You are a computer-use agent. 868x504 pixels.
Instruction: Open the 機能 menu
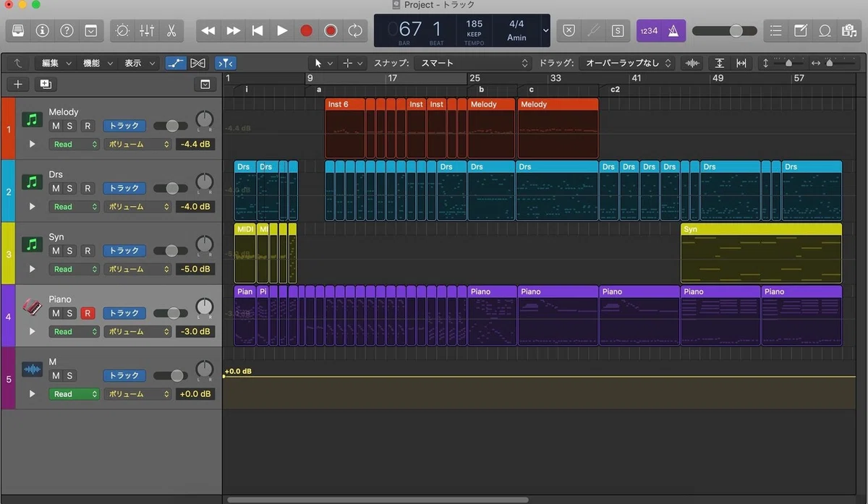click(x=98, y=63)
